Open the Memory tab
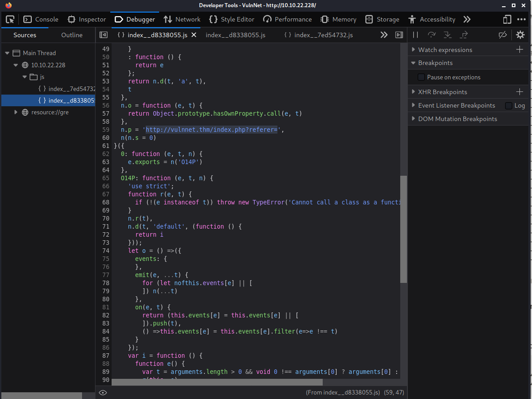 click(x=338, y=19)
